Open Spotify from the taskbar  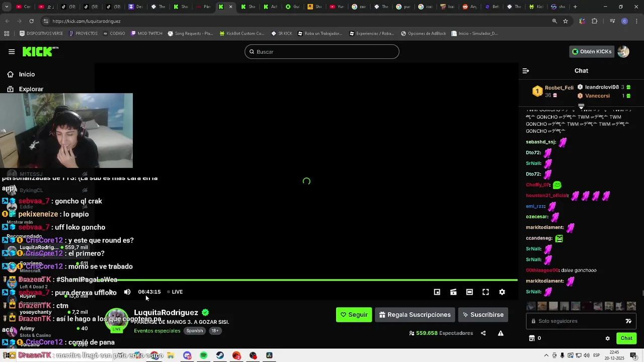(x=203, y=355)
